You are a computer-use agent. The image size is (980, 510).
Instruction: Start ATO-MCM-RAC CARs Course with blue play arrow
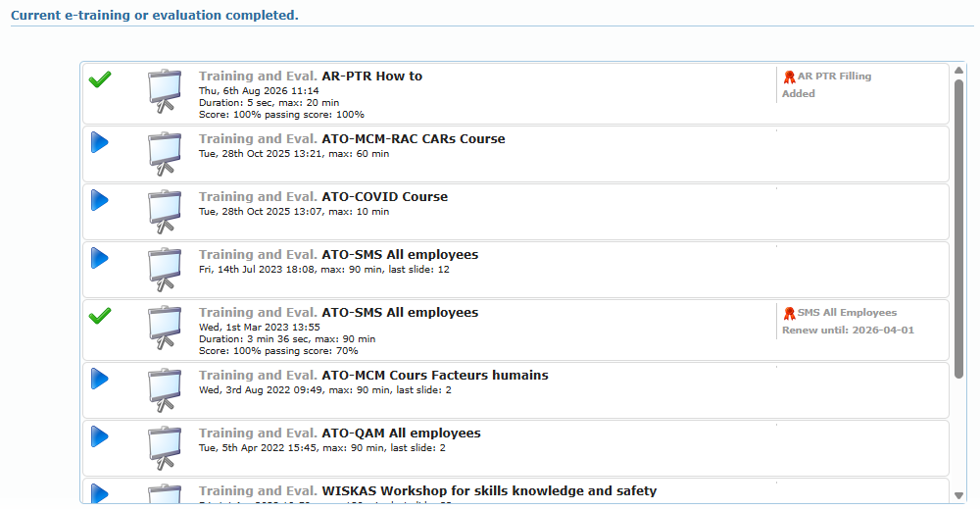[99, 142]
